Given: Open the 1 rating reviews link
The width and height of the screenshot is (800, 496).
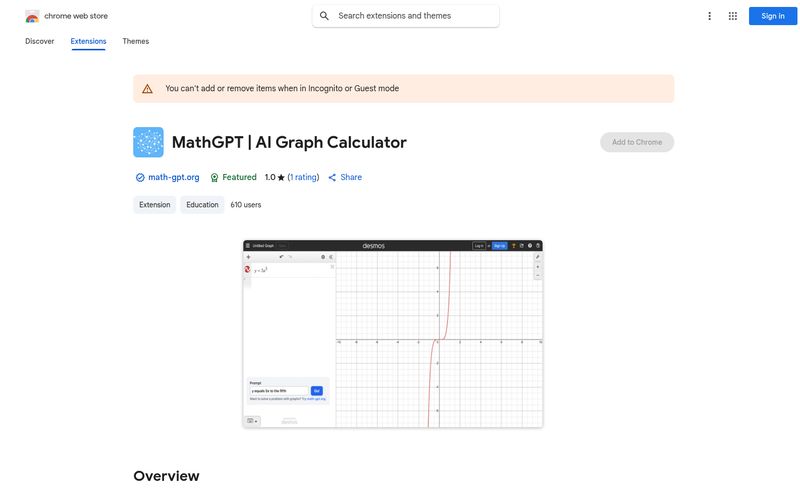Looking at the screenshot, I should (x=303, y=177).
